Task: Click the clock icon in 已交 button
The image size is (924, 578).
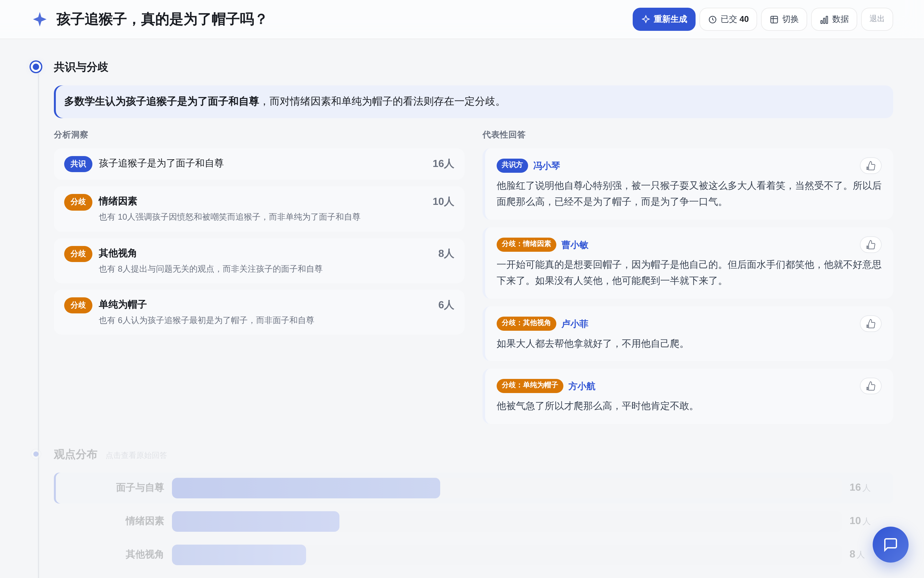Action: pyautogui.click(x=712, y=20)
